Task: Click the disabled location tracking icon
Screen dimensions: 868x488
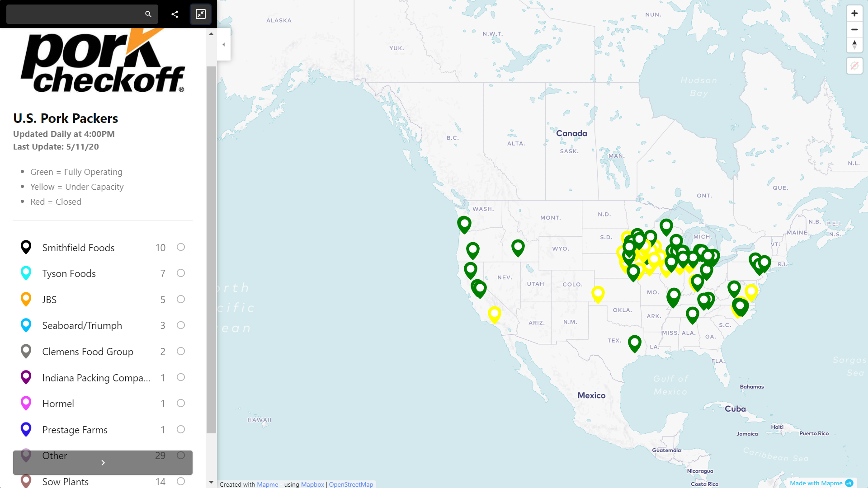Action: coord(854,66)
